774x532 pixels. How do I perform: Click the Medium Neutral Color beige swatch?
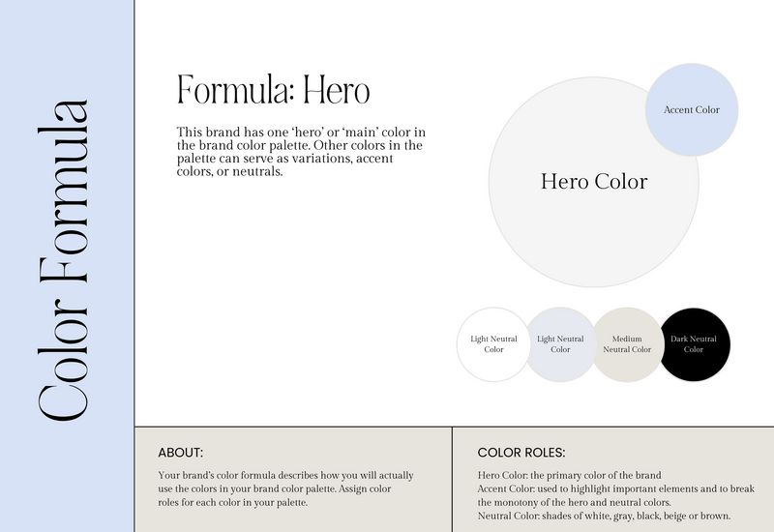point(627,344)
